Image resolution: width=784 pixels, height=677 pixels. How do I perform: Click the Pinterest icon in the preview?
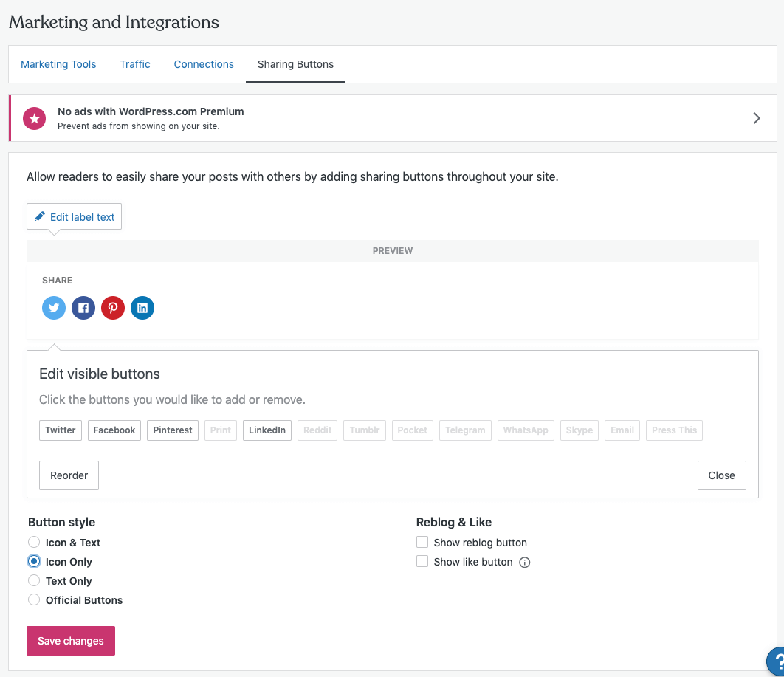click(113, 308)
